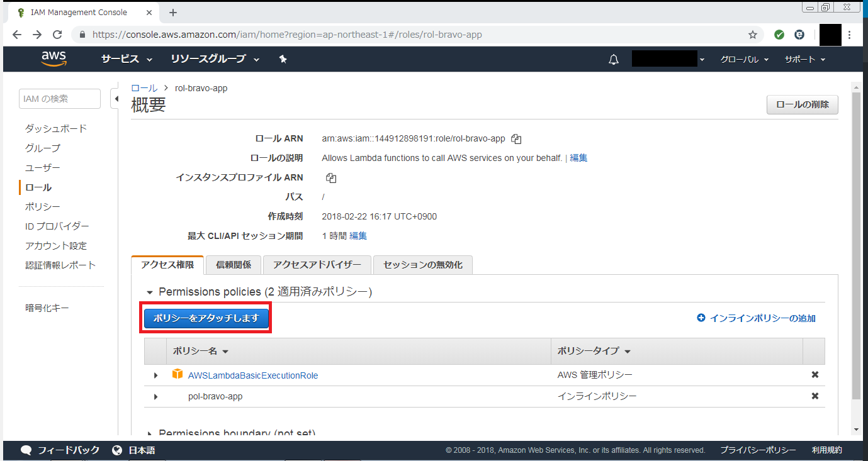
Task: Copy the role ARN with copy icon
Action: coord(517,139)
